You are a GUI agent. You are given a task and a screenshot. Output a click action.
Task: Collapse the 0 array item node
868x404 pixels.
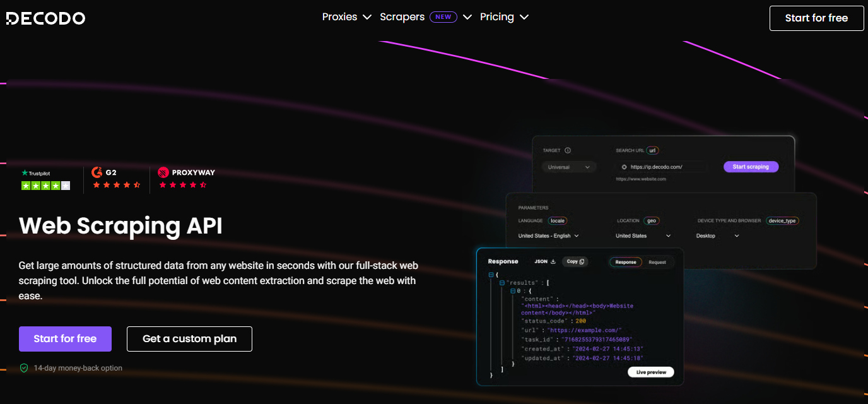pyautogui.click(x=513, y=291)
